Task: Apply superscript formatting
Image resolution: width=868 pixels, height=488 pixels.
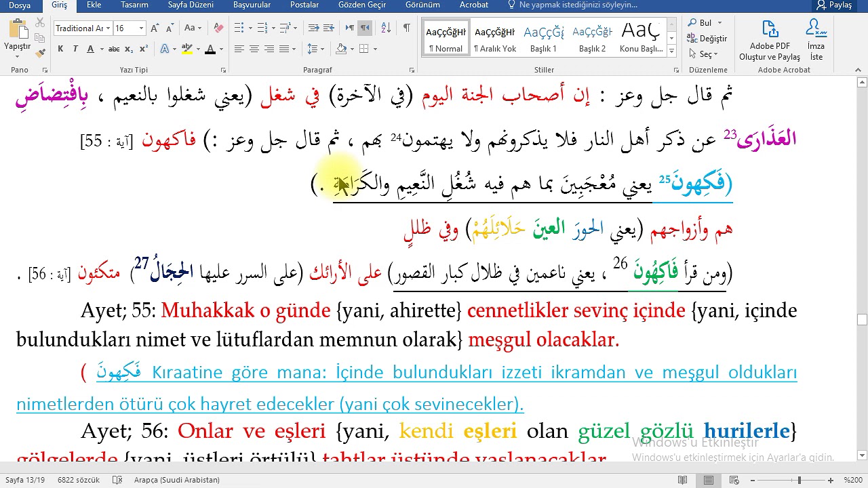Action: tap(144, 49)
